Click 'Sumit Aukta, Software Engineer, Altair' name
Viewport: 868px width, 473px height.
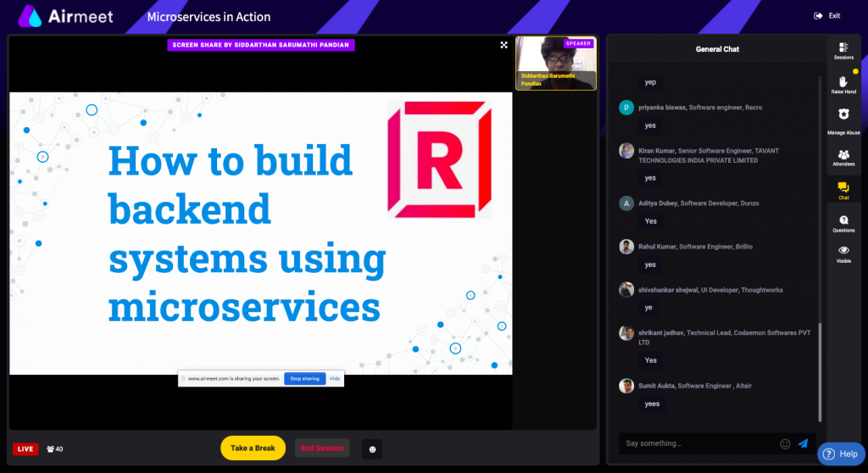(x=695, y=386)
